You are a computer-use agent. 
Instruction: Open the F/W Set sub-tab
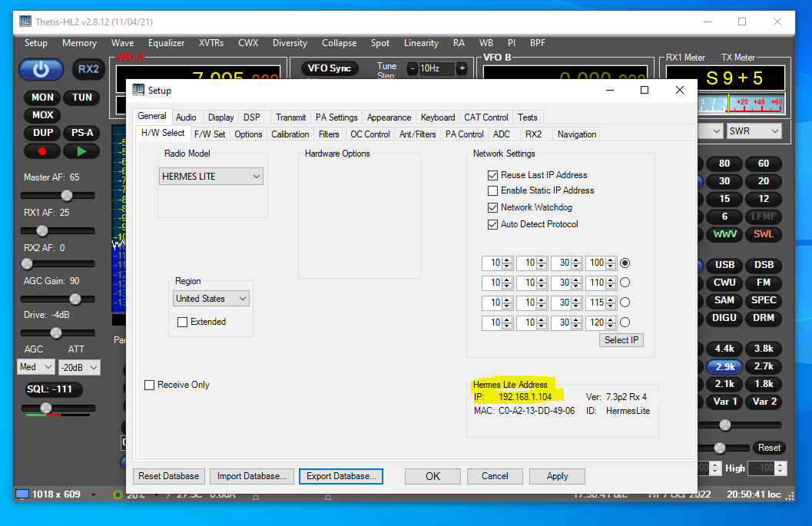pyautogui.click(x=210, y=134)
